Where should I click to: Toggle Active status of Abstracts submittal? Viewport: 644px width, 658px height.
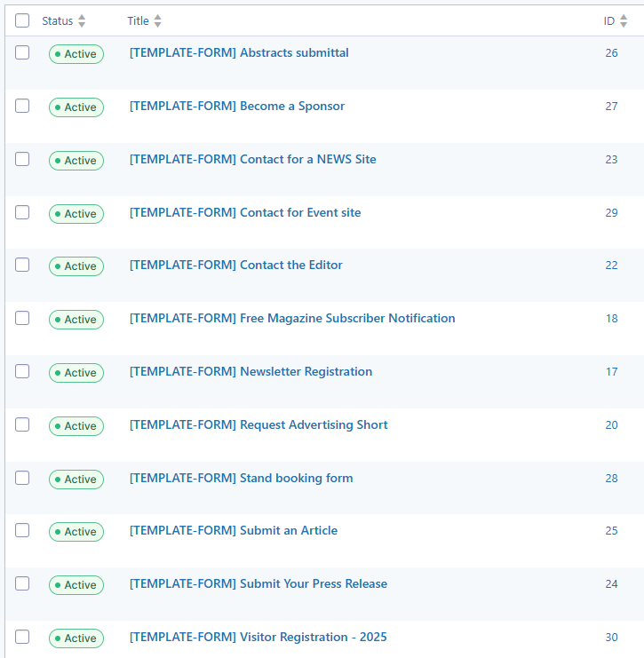coord(76,54)
